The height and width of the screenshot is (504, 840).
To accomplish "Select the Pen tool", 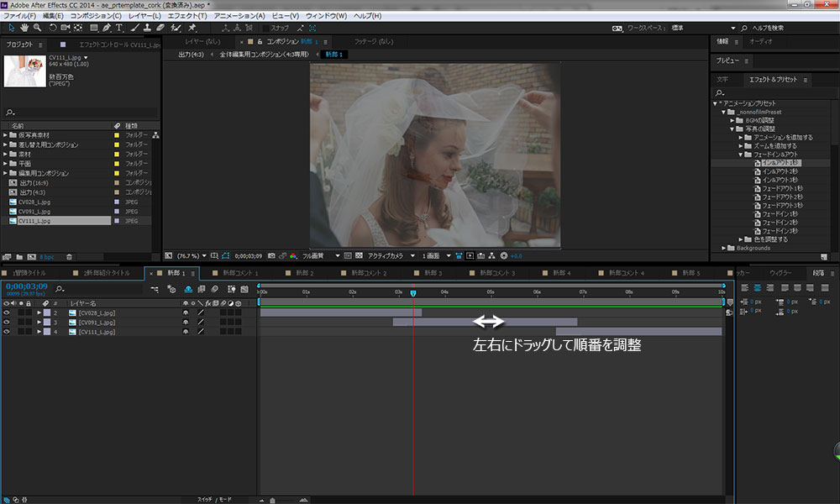I will click(x=108, y=28).
